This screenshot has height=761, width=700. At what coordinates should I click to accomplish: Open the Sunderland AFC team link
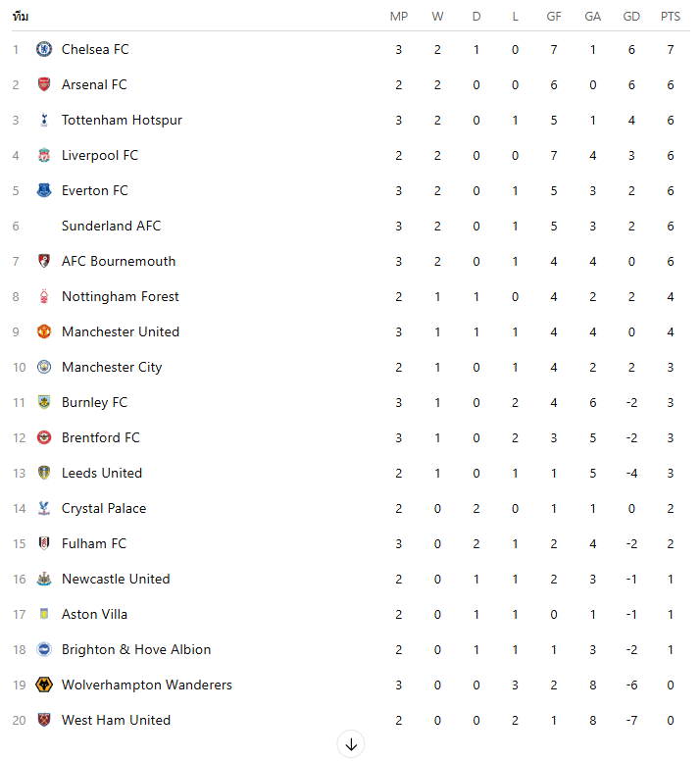(111, 226)
